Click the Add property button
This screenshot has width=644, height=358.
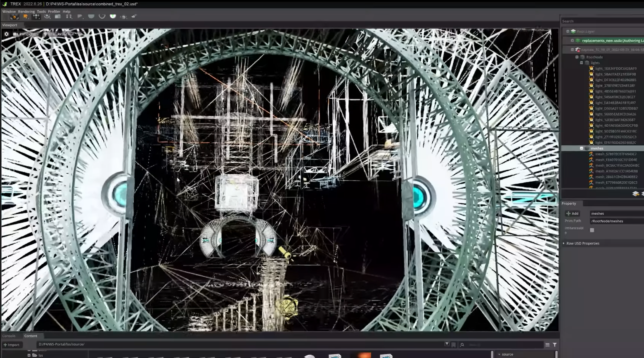(572, 213)
